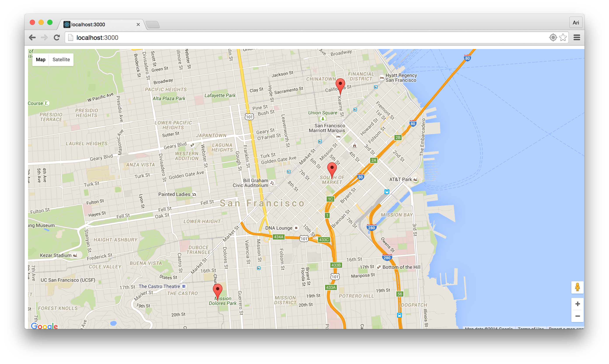
Task: Click the "HAIGHT-ASHBURY" neighborhood label
Action: tap(115, 240)
